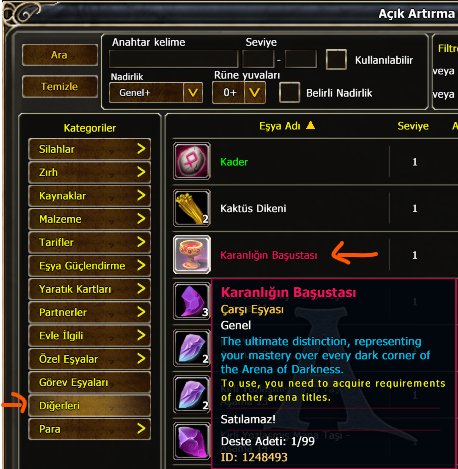Click the Ara search button
The height and width of the screenshot is (469, 458).
60,55
